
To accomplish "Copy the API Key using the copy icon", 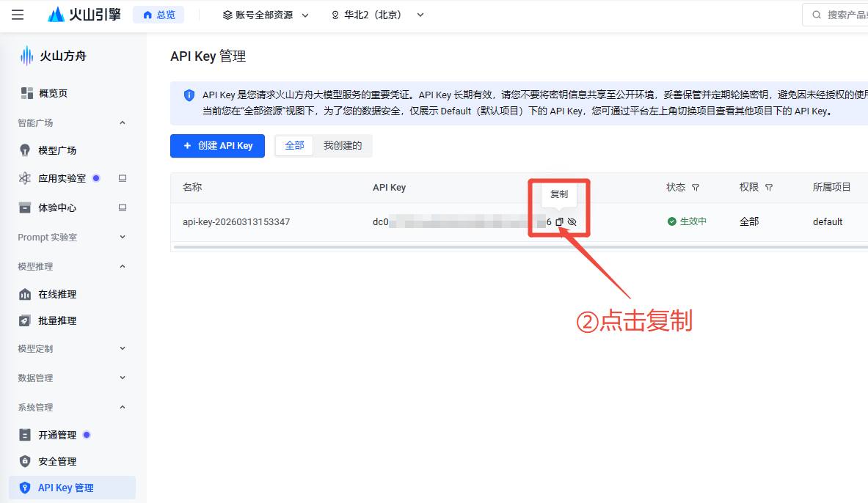I will coord(558,221).
